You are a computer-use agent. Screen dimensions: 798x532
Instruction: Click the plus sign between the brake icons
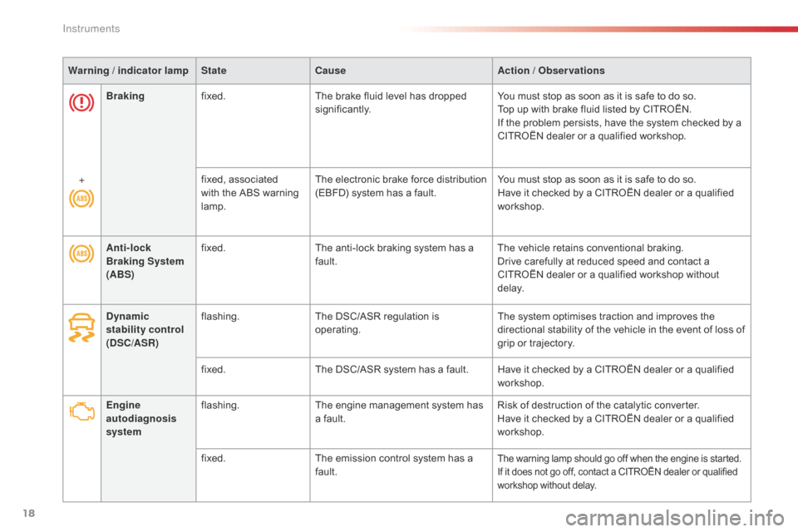coord(81,179)
